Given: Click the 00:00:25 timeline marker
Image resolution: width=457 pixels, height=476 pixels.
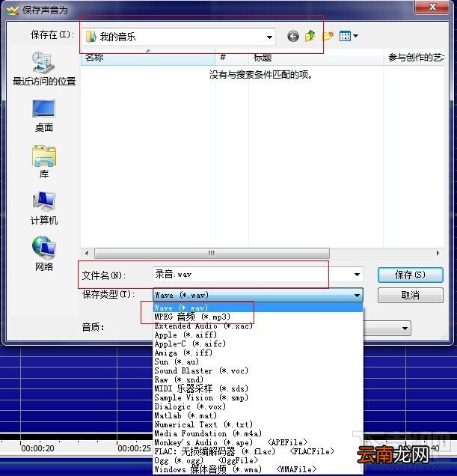Looking at the screenshot, I should coord(134,448).
